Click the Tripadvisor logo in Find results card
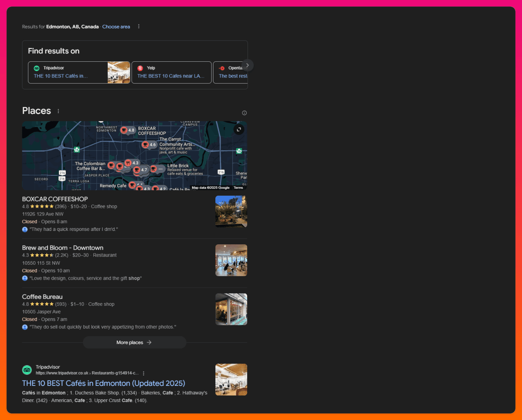 (37, 68)
